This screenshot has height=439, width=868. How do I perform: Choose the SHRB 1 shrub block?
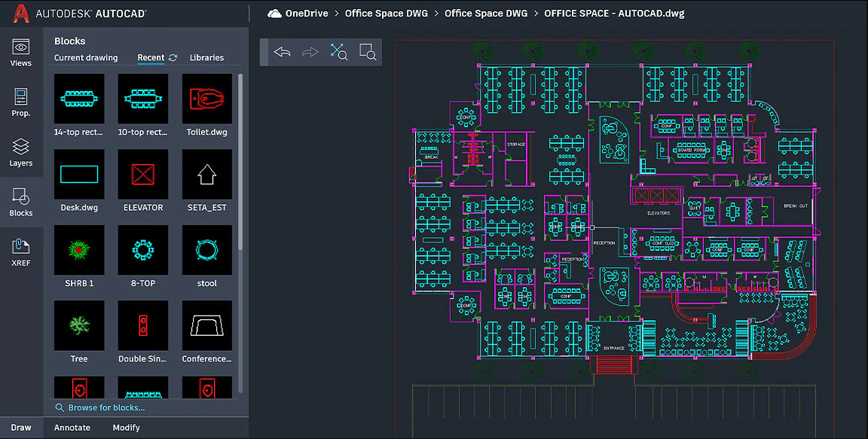point(79,250)
